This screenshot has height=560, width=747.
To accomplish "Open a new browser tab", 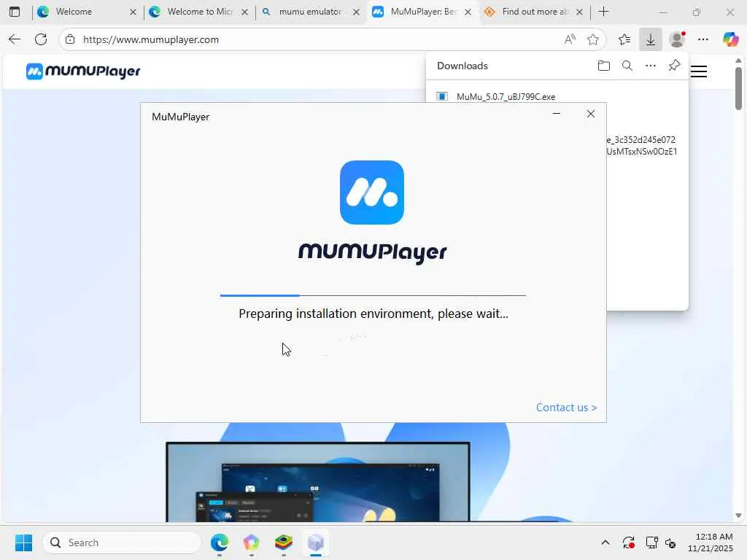I will click(x=603, y=12).
